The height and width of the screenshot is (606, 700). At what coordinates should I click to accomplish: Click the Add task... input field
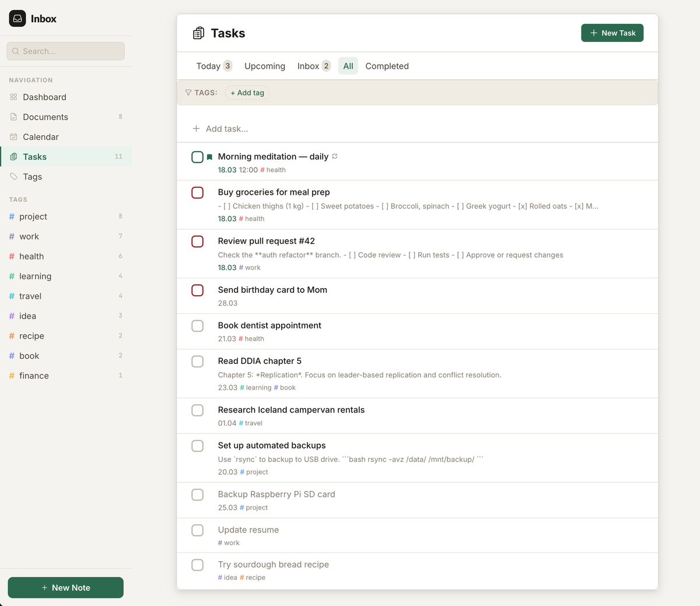coord(417,128)
